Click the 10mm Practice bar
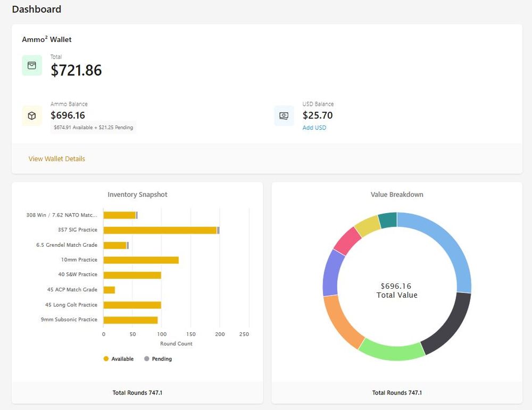Image resolution: width=532 pixels, height=410 pixels. (x=141, y=260)
